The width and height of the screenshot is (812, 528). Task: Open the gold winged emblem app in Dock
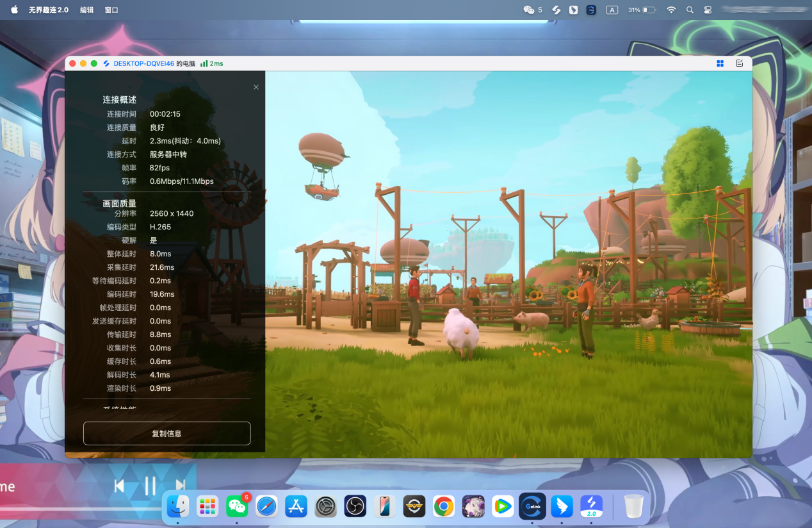coord(414,506)
